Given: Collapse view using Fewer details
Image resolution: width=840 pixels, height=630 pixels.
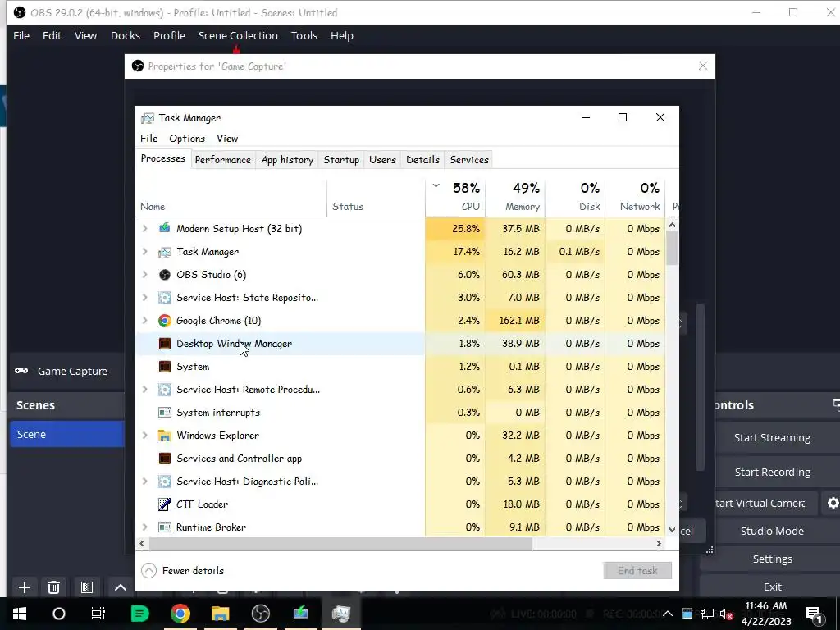Looking at the screenshot, I should point(183,571).
